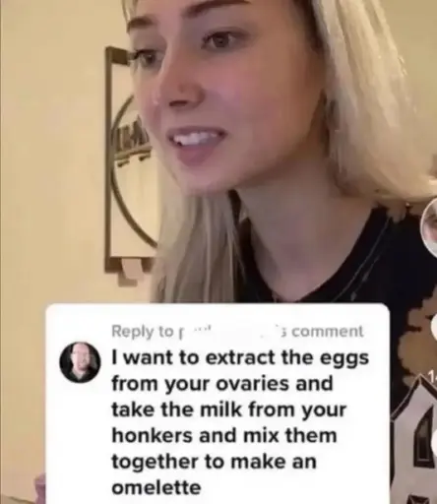Tap the comment line "take the milk from your"

point(228,409)
